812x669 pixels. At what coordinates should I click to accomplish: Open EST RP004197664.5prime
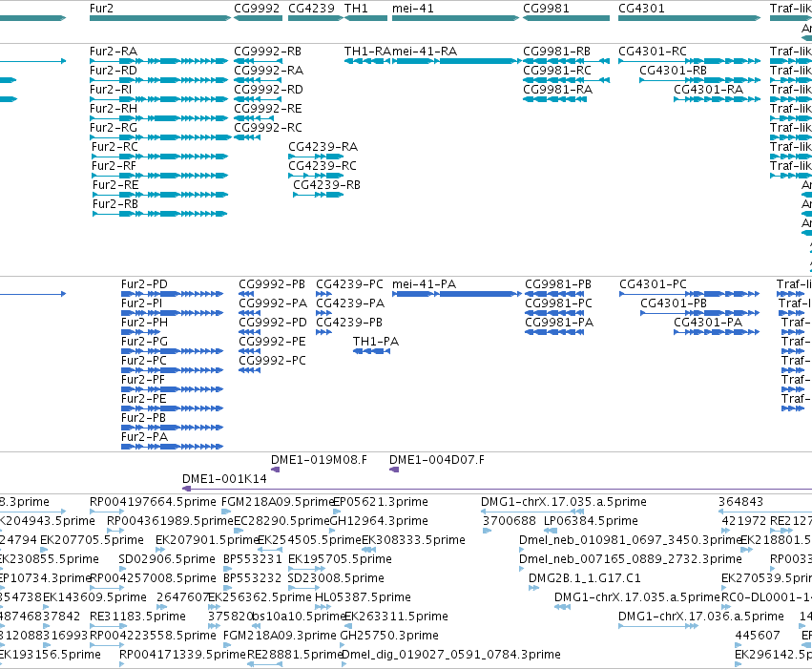pos(107,512)
